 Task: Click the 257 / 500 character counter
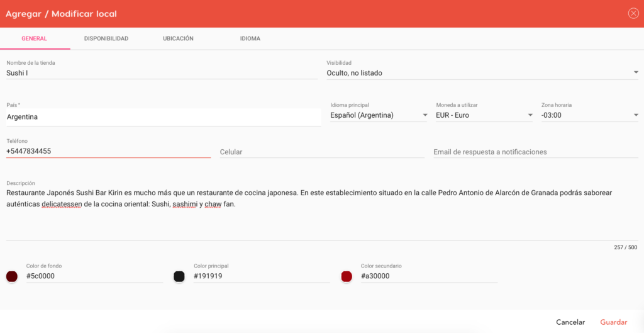point(626,247)
